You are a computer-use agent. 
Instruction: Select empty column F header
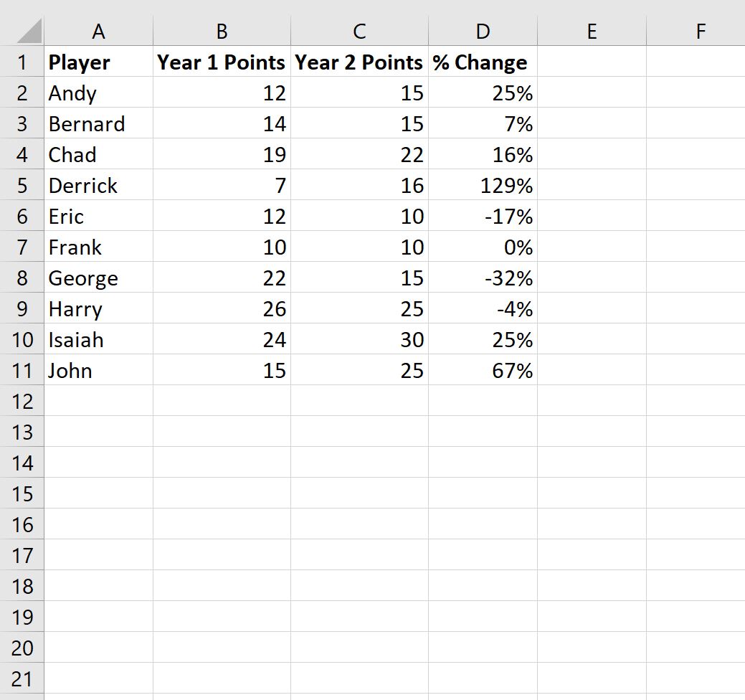(x=700, y=32)
